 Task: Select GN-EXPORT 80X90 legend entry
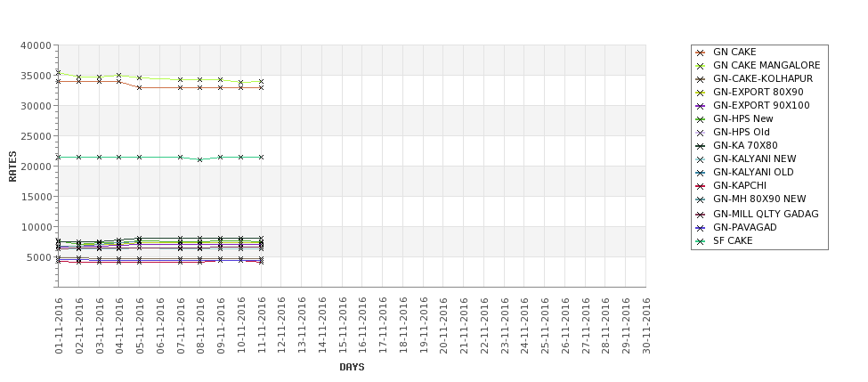(x=758, y=92)
